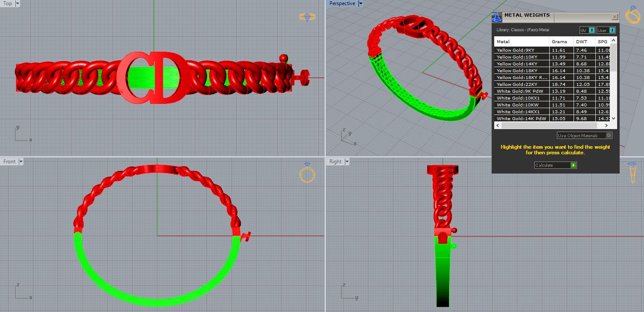The width and height of the screenshot is (644, 312).
Task: Select the Yellow Gold:10KY row
Action: pos(552,57)
